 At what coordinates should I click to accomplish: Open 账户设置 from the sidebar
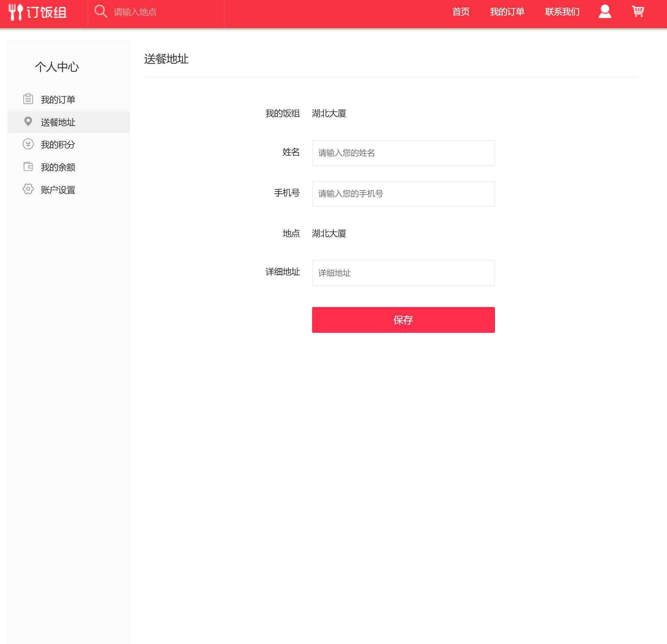(x=57, y=190)
